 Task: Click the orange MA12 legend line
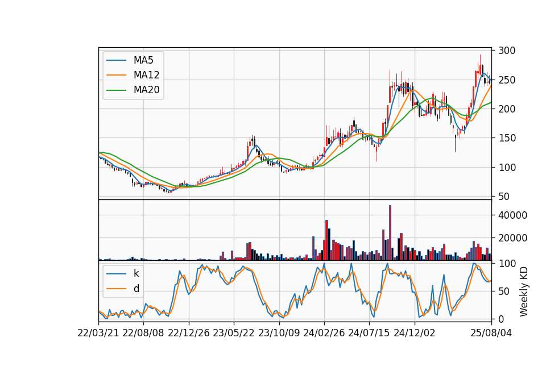[116, 75]
